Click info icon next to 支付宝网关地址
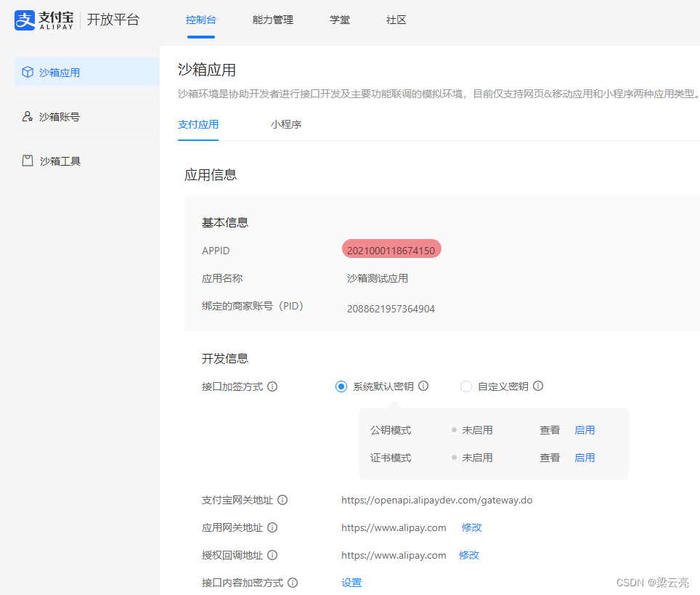The width and height of the screenshot is (700, 595). [x=282, y=500]
